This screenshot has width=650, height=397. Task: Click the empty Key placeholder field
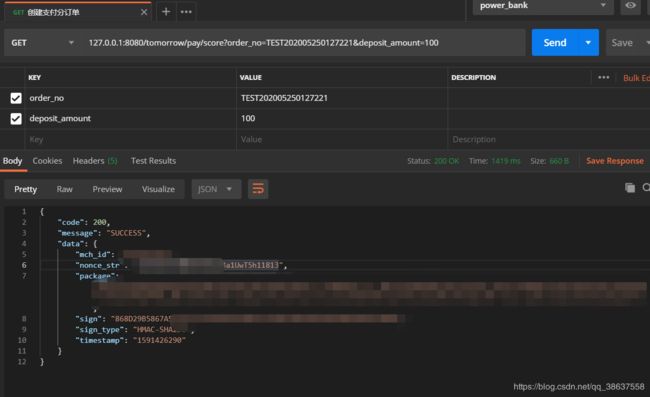[130, 140]
